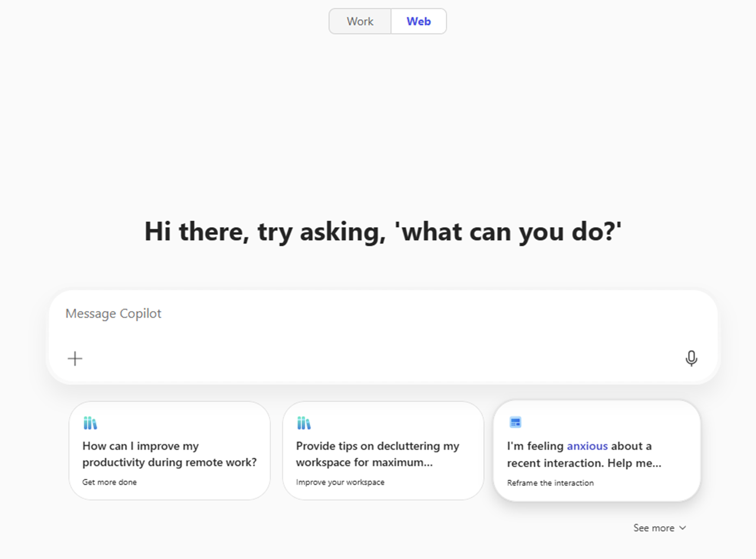This screenshot has width=756, height=559.
Task: Click the 'Get more done' caption
Action: click(x=110, y=482)
